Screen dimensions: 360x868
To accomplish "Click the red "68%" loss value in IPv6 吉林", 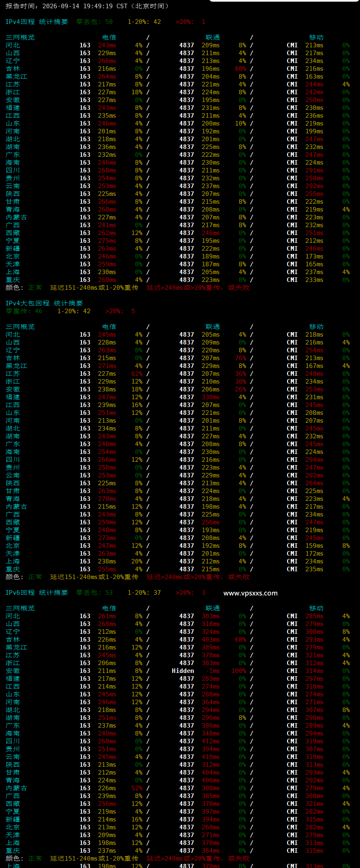I will (241, 640).
